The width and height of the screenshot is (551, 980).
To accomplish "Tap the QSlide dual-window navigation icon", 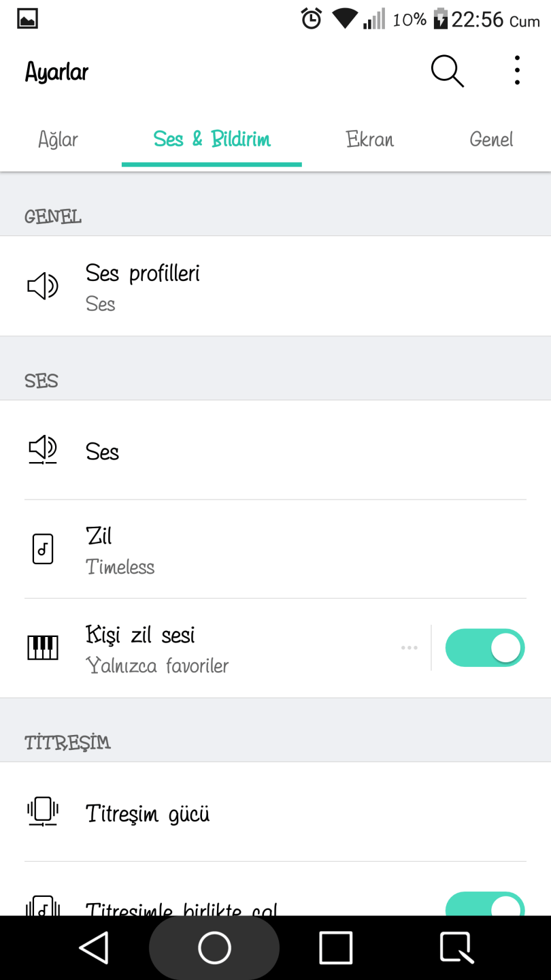I will click(x=456, y=948).
